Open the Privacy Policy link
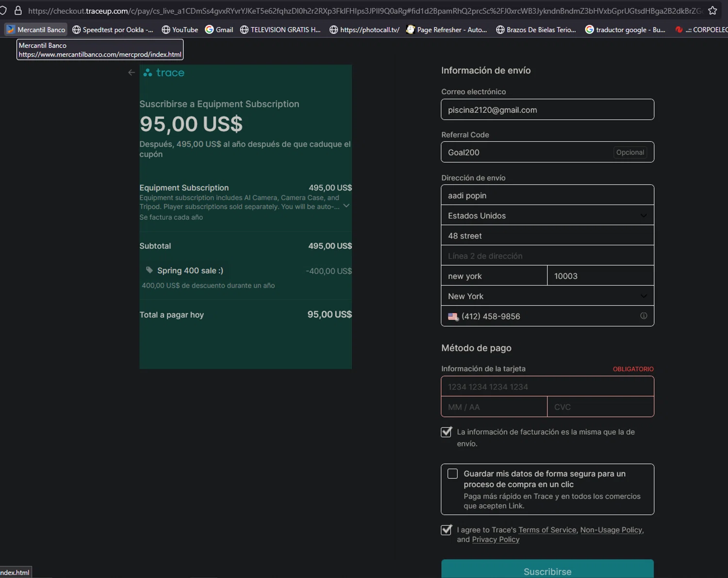Image resolution: width=728 pixels, height=578 pixels. coord(496,540)
